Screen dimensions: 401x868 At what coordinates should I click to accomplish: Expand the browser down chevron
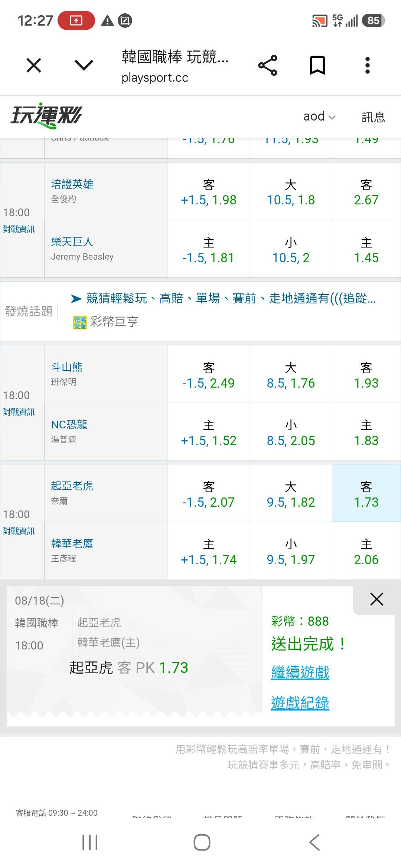(x=84, y=66)
